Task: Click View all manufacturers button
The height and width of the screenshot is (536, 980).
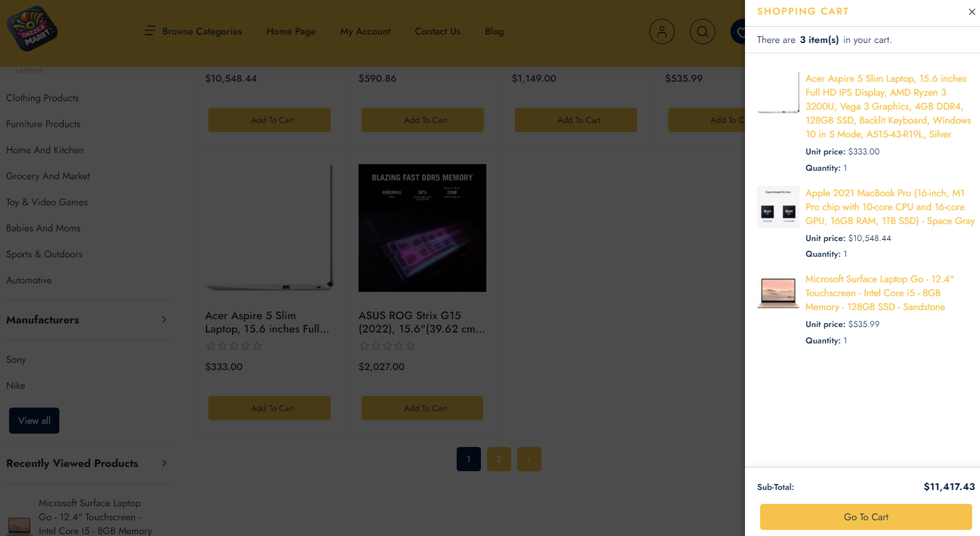Action: click(x=34, y=421)
